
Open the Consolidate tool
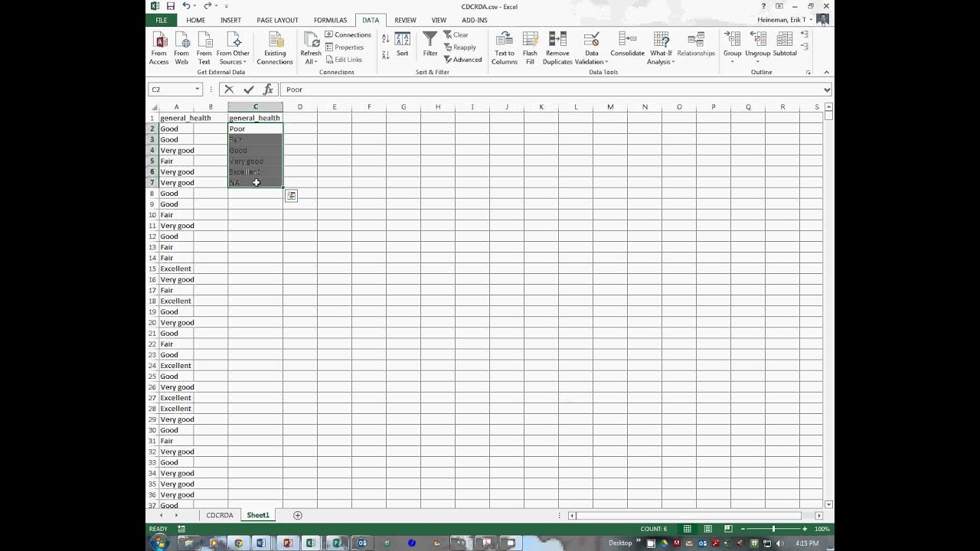(x=627, y=44)
